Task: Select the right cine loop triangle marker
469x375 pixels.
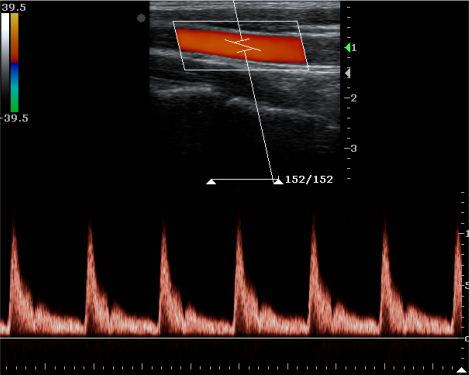Action: pyautogui.click(x=278, y=182)
